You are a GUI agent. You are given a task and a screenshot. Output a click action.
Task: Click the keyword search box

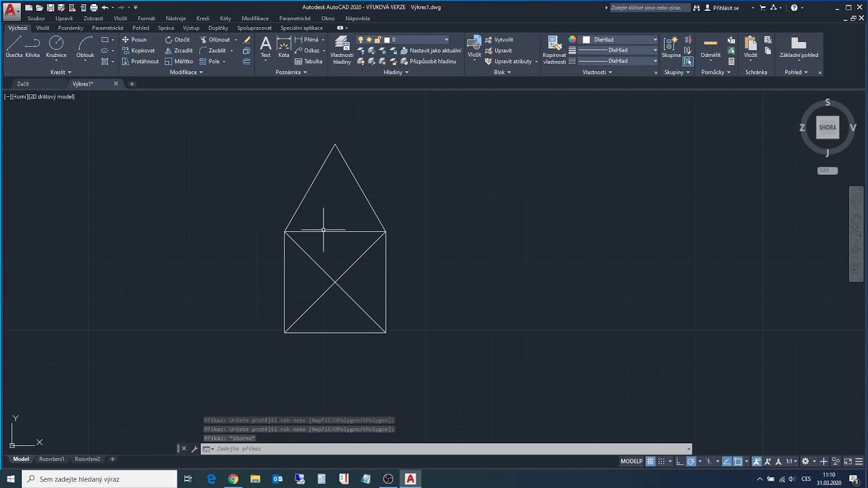click(x=649, y=7)
